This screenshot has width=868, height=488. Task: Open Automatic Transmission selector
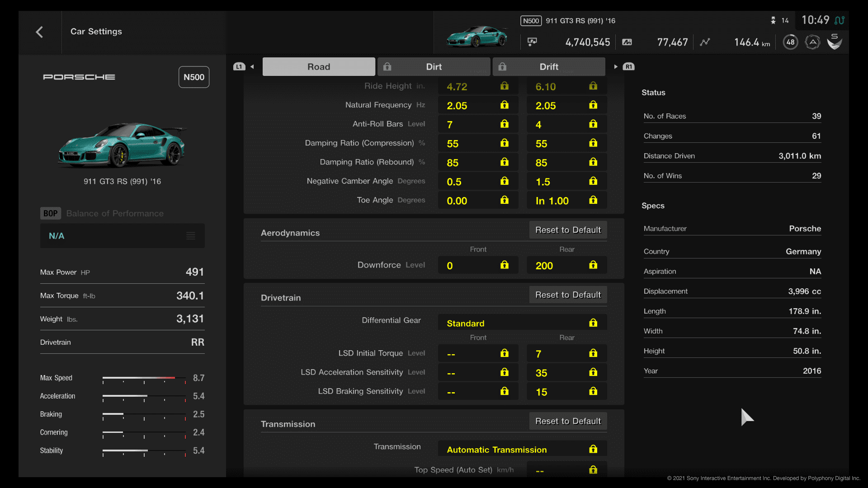(x=523, y=449)
